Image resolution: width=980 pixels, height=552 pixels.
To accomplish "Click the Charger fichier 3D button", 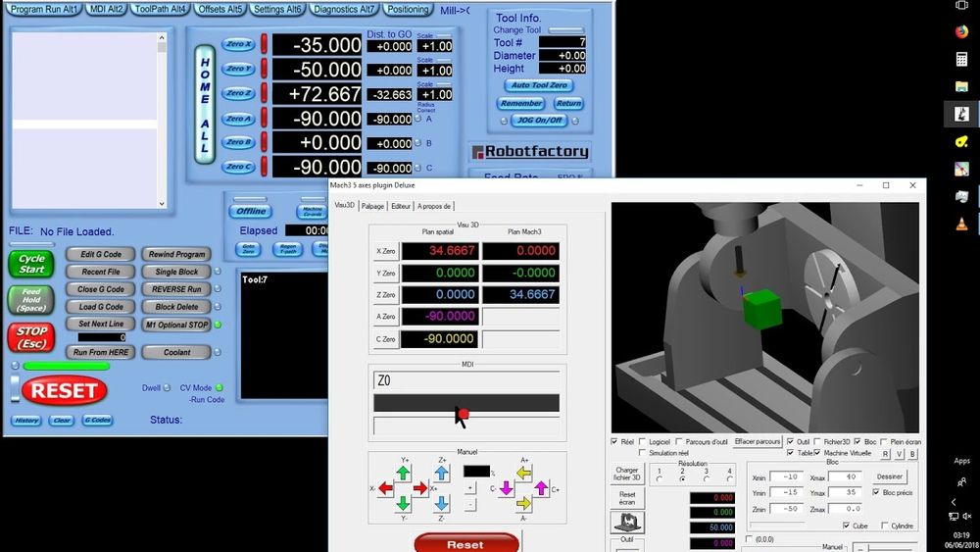I will click(627, 474).
